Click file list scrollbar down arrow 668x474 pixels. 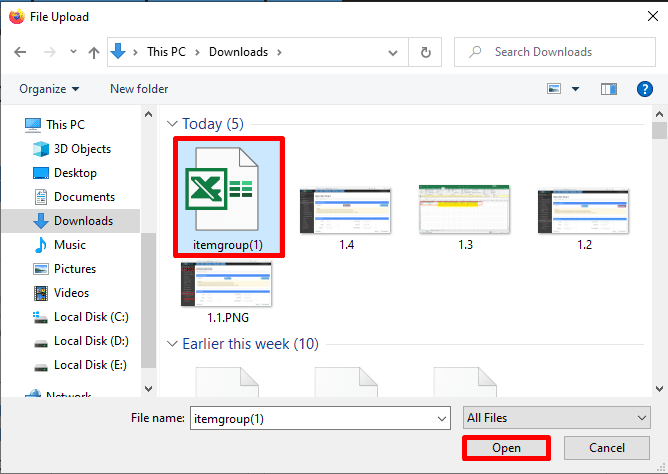[659, 388]
